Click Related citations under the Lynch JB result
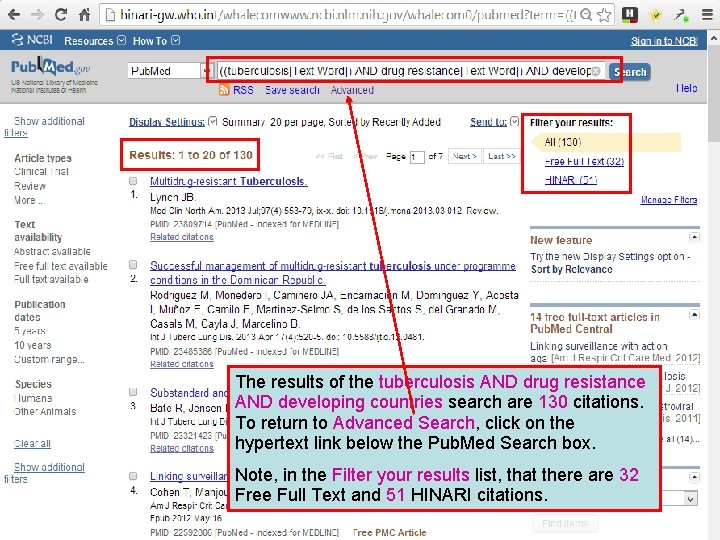This screenshot has height=540, width=720. coord(182,237)
